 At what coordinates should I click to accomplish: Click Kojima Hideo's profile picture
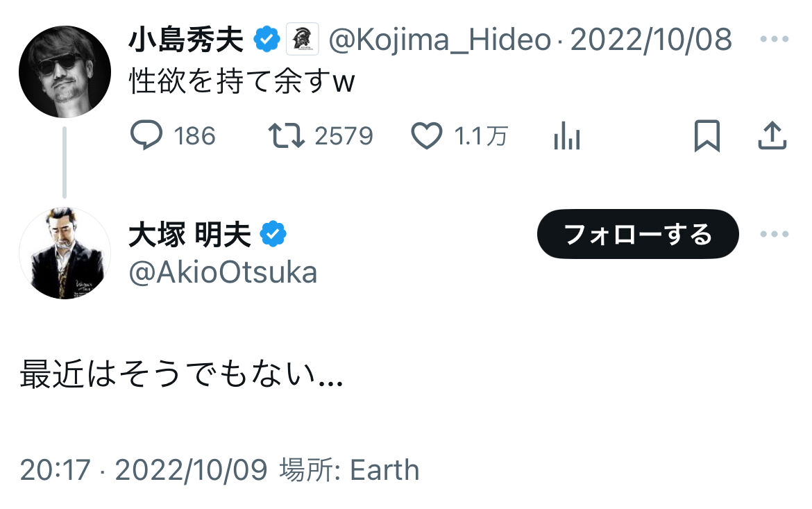point(65,72)
